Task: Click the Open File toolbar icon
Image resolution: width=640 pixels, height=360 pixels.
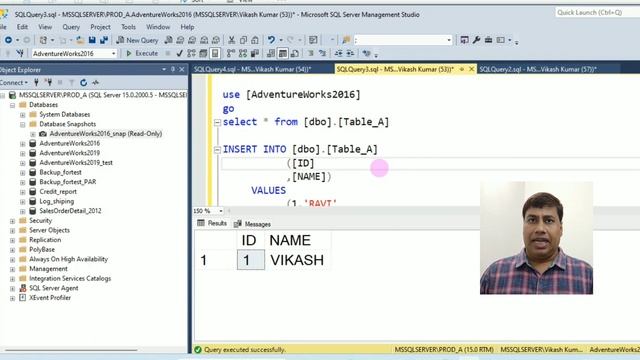Action: (80, 40)
